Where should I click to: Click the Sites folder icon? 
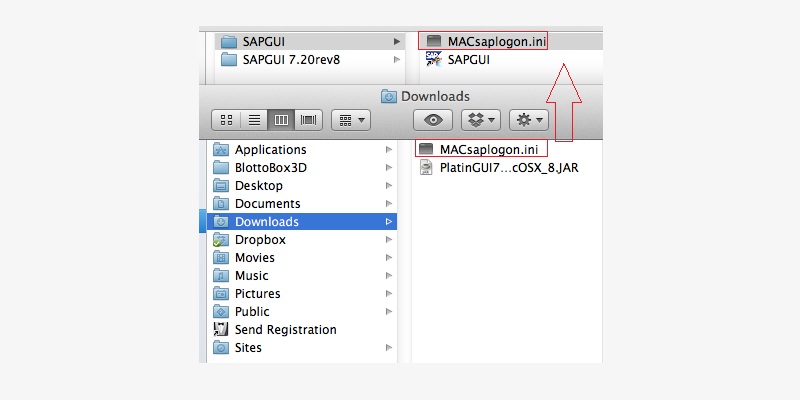coord(221,347)
